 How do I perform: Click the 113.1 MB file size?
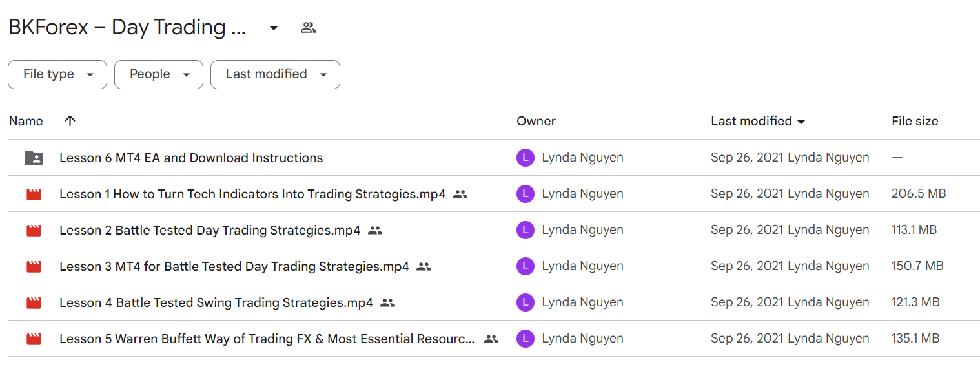914,230
